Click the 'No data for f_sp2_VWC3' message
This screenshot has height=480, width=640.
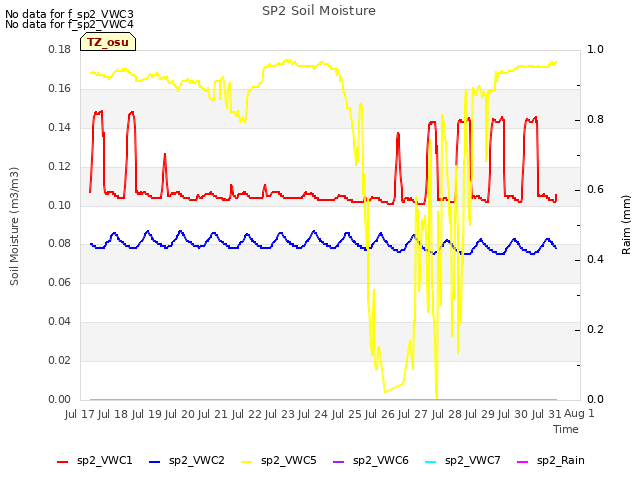pyautogui.click(x=69, y=14)
